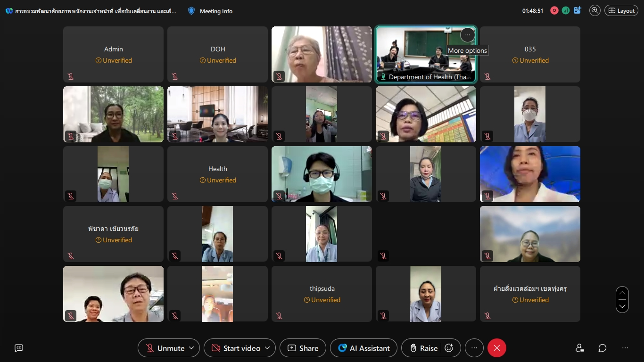Open the reactions smiley icon
644x362 pixels.
pyautogui.click(x=449, y=348)
